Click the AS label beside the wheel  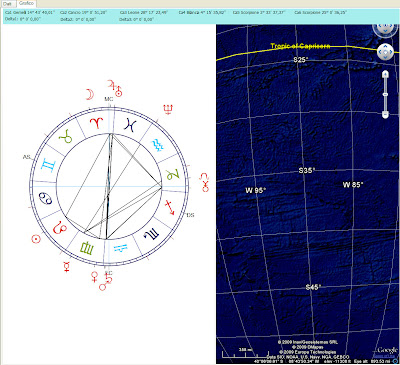pyautogui.click(x=26, y=157)
